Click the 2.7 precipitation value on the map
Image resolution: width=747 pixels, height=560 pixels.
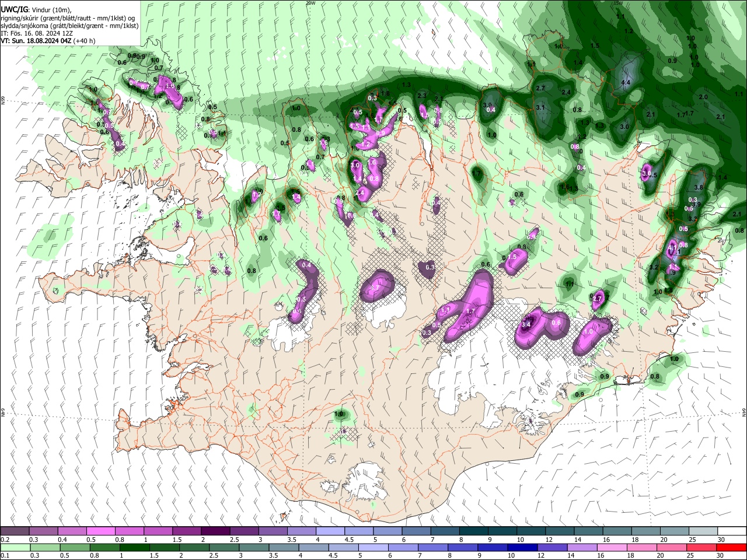pos(540,88)
